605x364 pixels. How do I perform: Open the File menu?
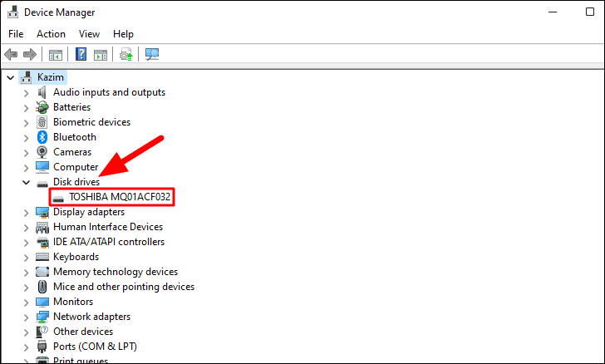16,34
